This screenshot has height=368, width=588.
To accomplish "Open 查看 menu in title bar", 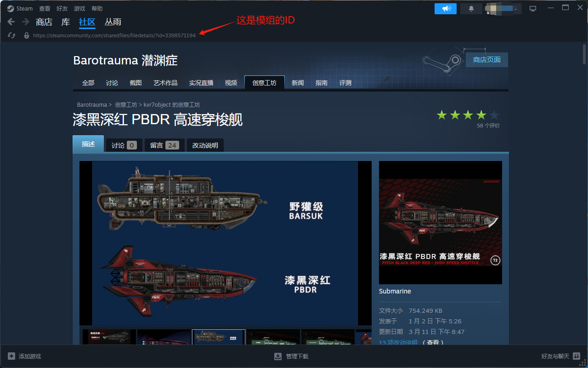I will (45, 9).
